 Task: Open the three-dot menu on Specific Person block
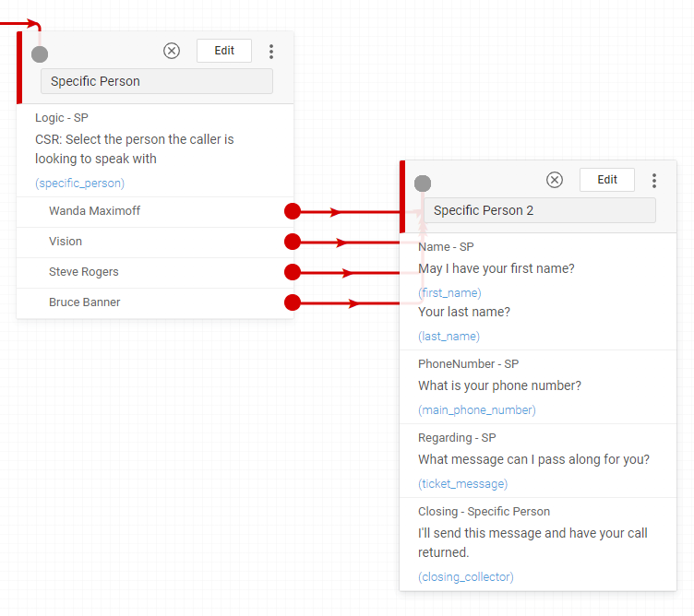(271, 52)
